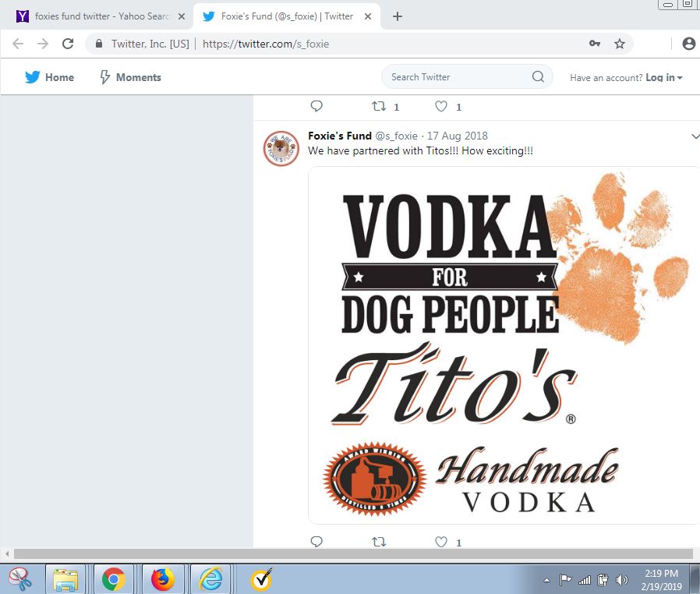This screenshot has width=700, height=594.
Task: Reply to the tweet above Titos post
Action: click(x=316, y=106)
